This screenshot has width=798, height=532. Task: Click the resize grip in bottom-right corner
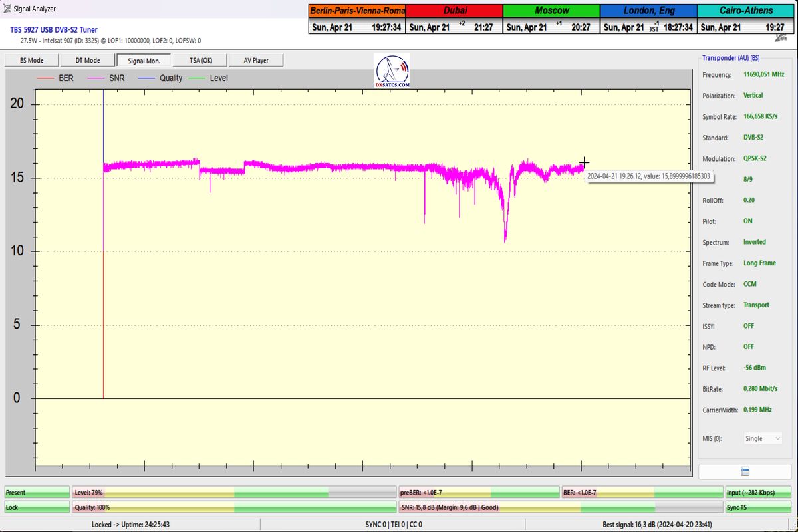(x=793, y=527)
